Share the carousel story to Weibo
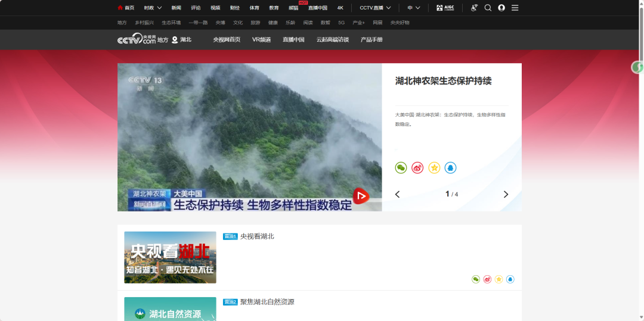 417,168
